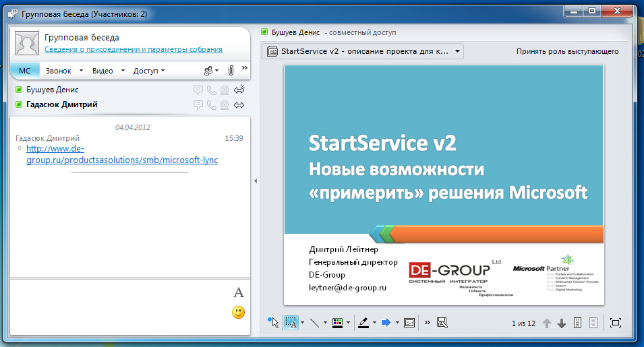Activate the select and type text tool
Screen dimensions: 644x347
tap(291, 323)
